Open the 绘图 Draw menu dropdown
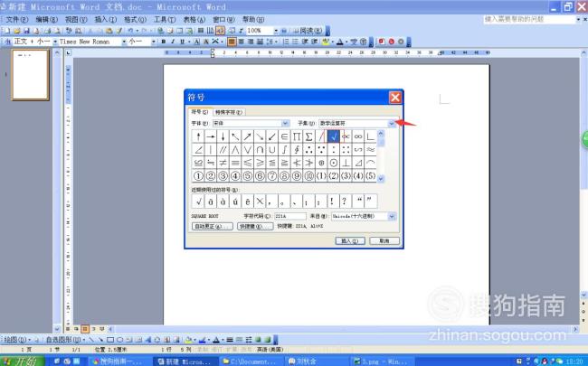The height and width of the screenshot is (366, 588). [17, 340]
